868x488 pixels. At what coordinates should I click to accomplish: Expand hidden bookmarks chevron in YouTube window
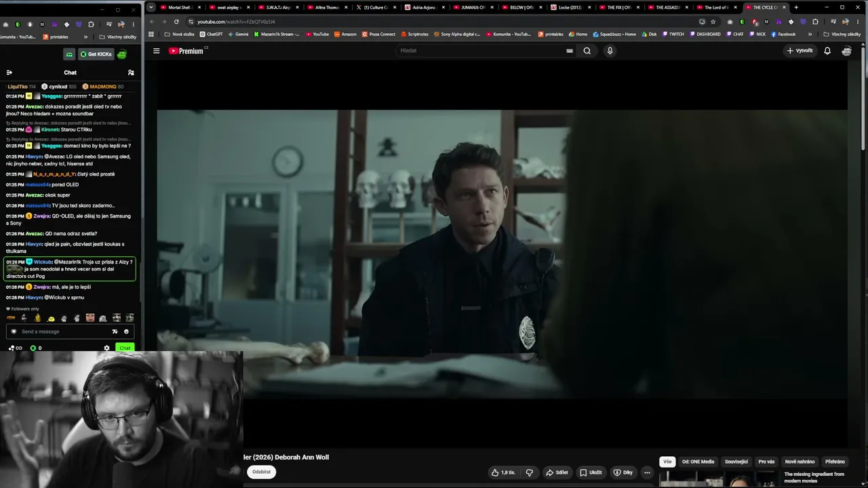[810, 34]
